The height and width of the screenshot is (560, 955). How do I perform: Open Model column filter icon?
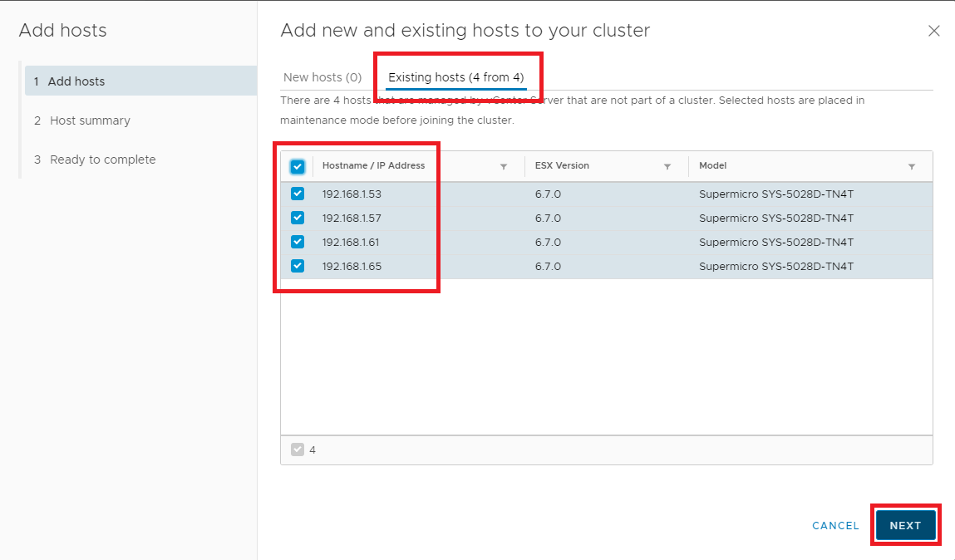[912, 167]
